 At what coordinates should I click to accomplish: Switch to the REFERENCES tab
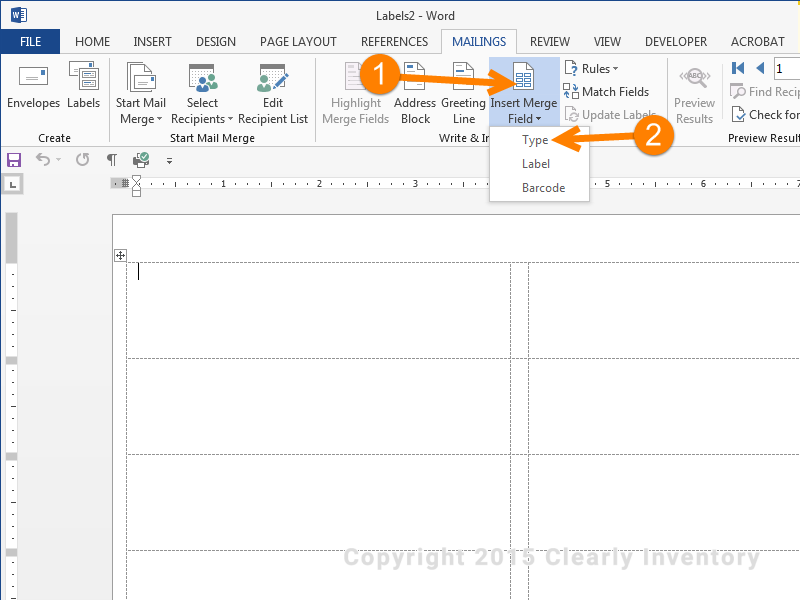pos(394,41)
